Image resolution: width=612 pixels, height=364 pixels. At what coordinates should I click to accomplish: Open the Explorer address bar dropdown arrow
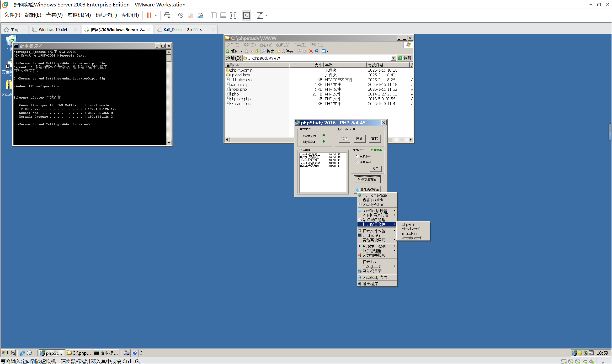coord(393,58)
